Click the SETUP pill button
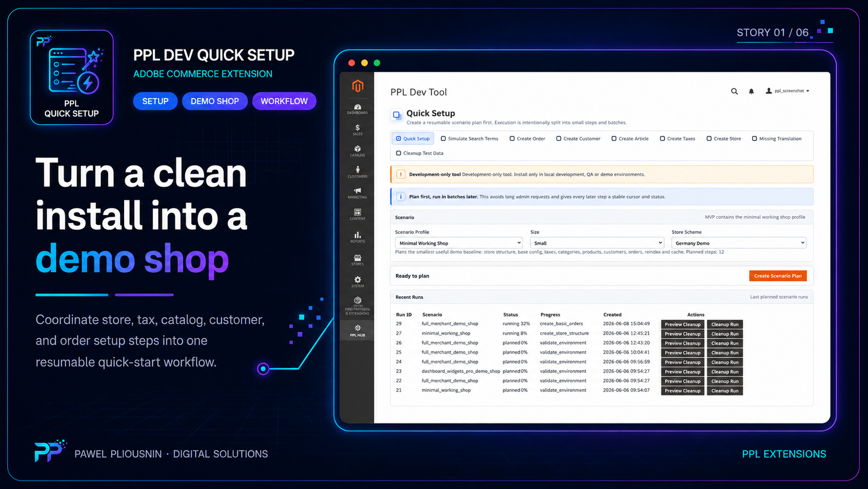 (x=155, y=101)
